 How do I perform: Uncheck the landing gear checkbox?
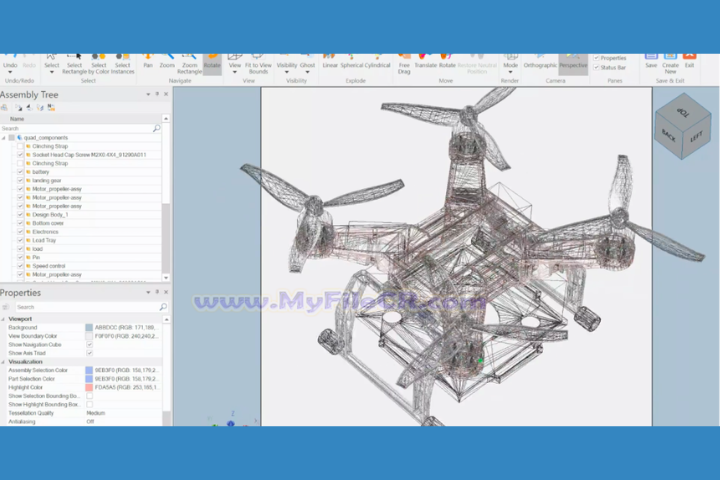click(20, 181)
